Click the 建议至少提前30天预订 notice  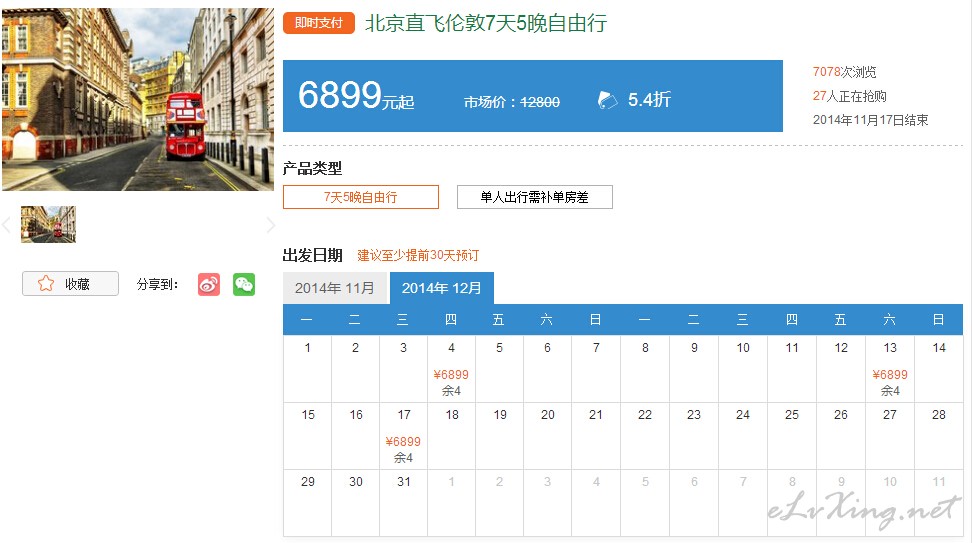(x=418, y=255)
